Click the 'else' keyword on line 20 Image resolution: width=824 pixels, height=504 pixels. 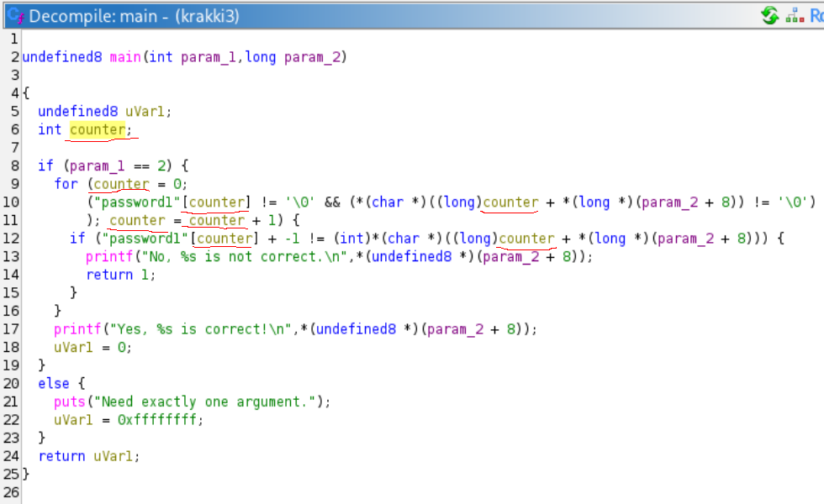click(x=54, y=383)
